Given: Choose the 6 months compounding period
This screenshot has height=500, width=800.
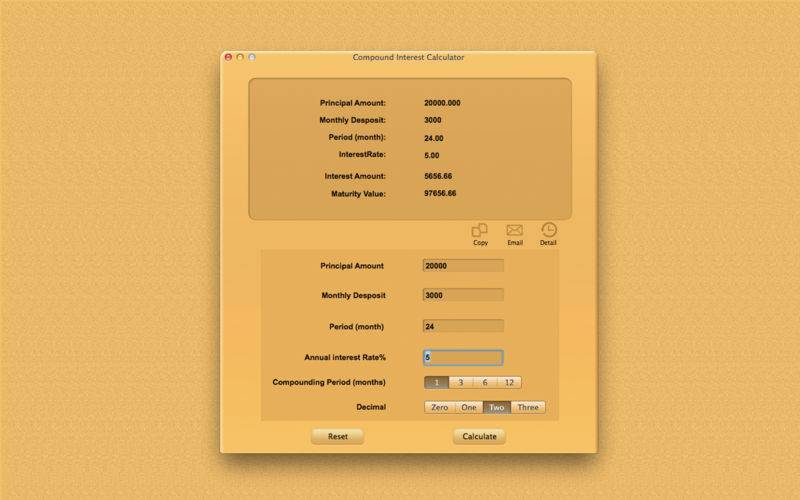Looking at the screenshot, I should pos(485,382).
